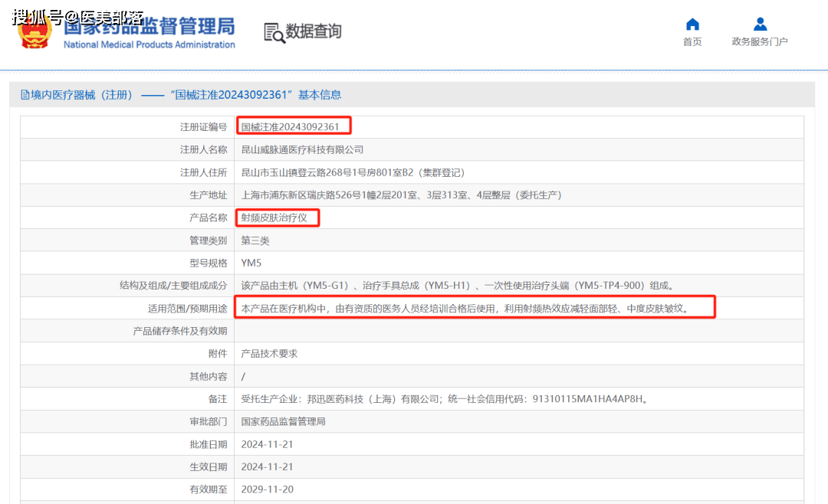Click the 政务服务门户 person icon
Image resolution: width=828 pixels, height=504 pixels.
pyautogui.click(x=760, y=25)
